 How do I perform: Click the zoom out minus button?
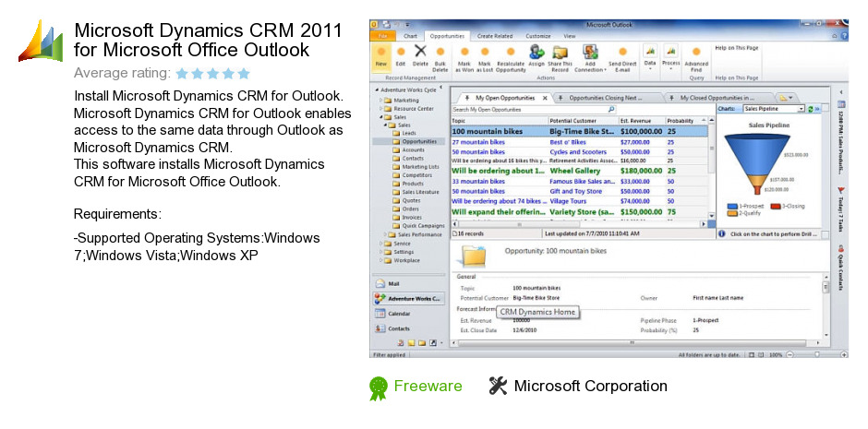click(x=790, y=354)
